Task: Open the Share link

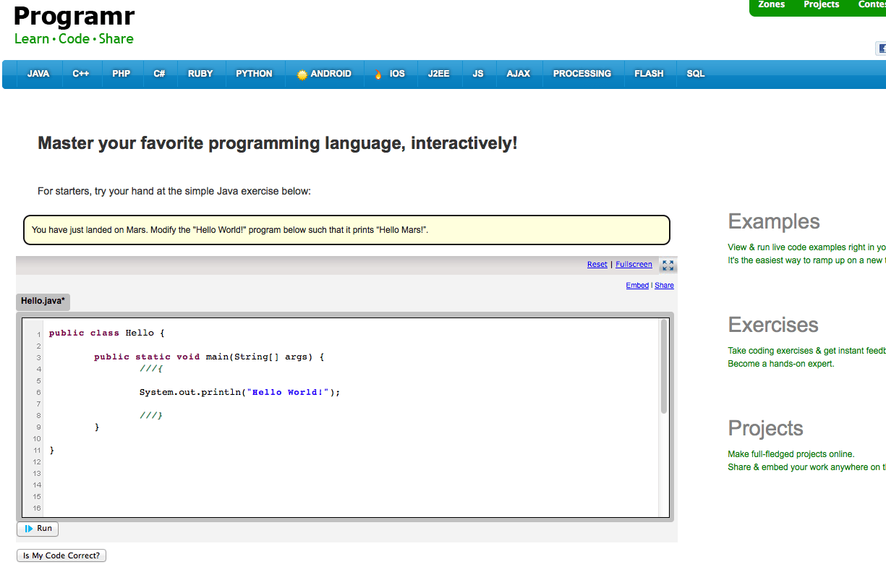Action: click(x=664, y=285)
